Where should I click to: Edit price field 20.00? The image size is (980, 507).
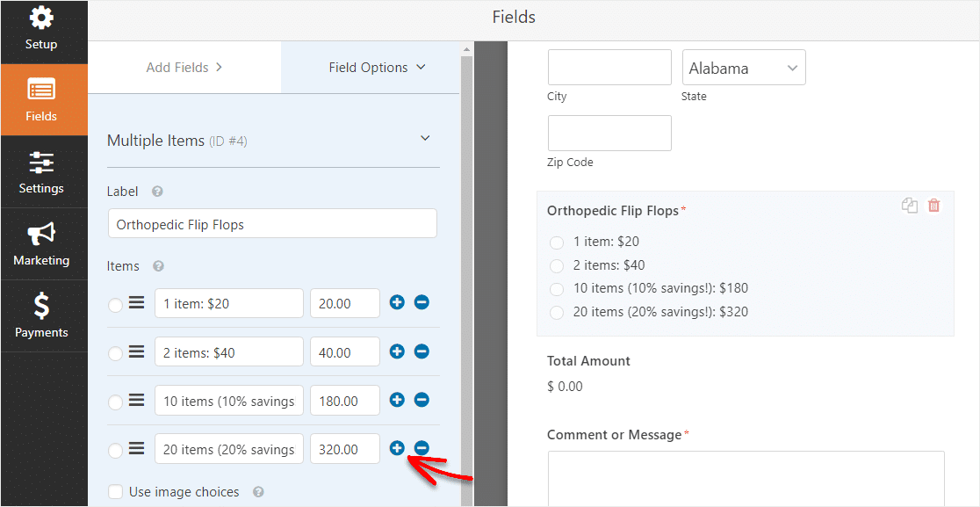point(345,303)
